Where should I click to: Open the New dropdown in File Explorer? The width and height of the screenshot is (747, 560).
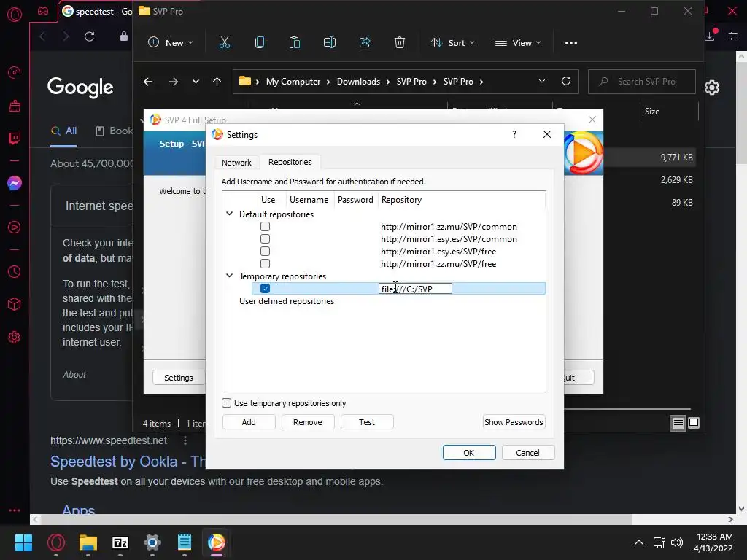pos(171,43)
